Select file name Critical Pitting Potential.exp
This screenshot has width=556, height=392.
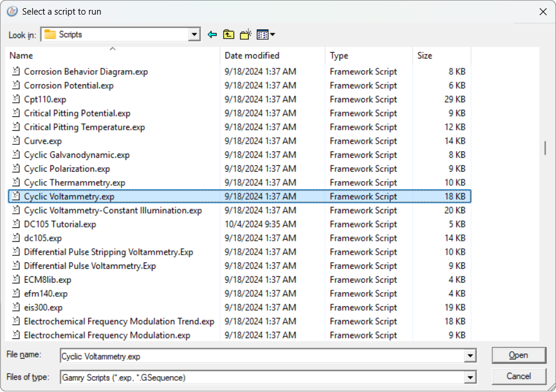click(x=77, y=113)
